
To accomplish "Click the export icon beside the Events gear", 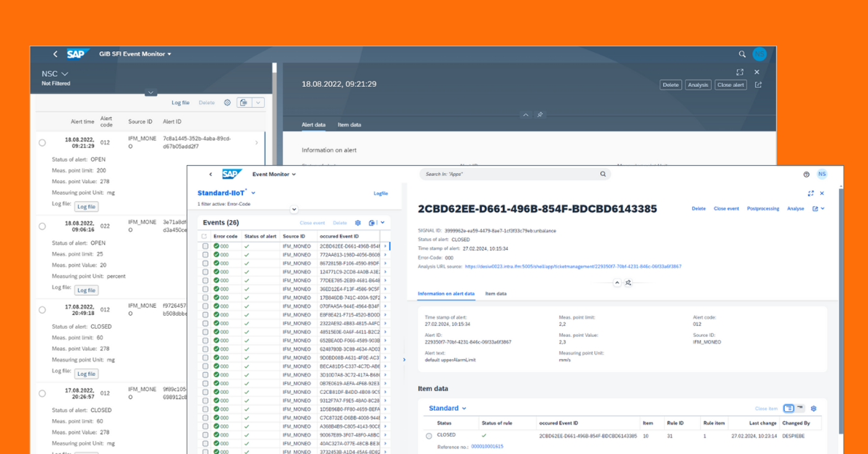I will (x=372, y=222).
